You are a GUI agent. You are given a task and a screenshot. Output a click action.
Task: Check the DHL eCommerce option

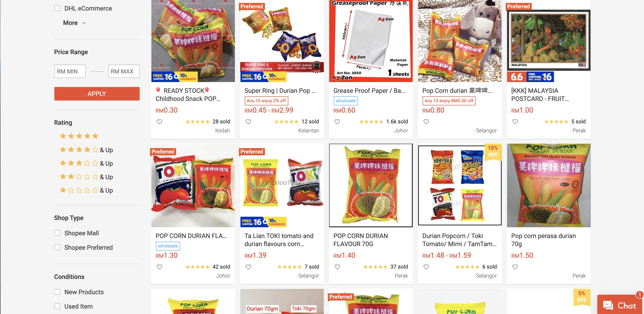pos(57,8)
